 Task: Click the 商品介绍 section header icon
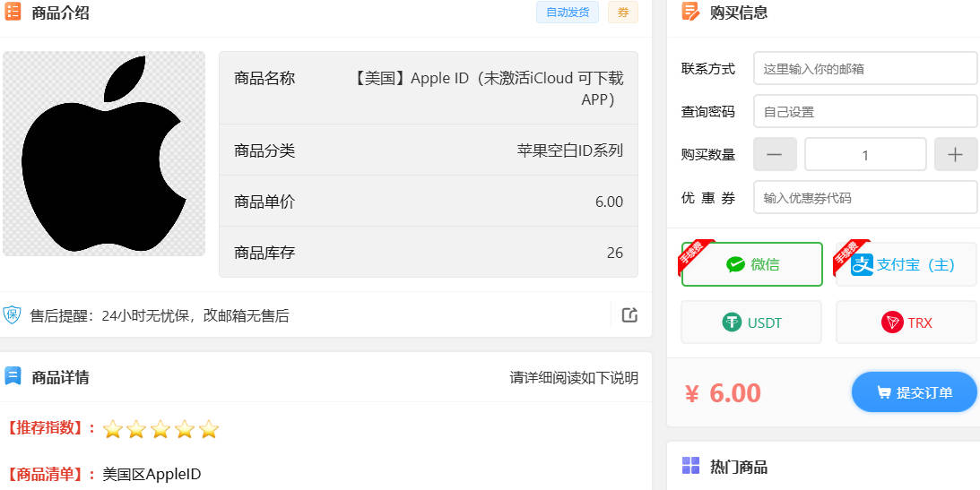[x=13, y=13]
